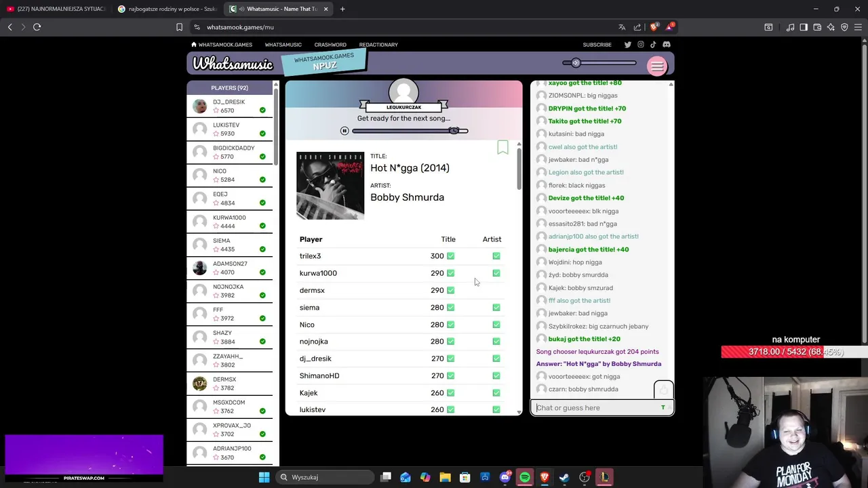868x488 pixels.
Task: Open Whatsamook Twitter page icon
Action: (x=627, y=45)
